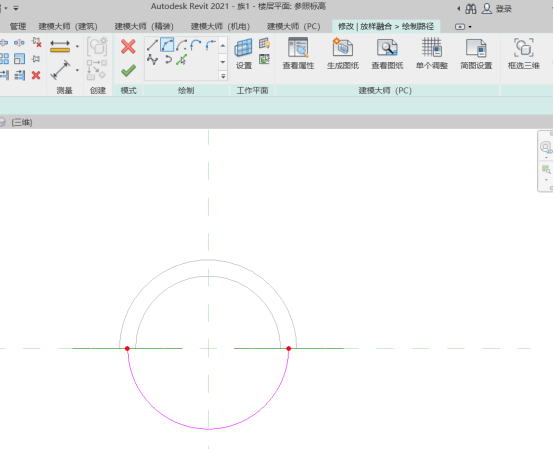Click the 框选三维 icon
Viewport: 554px width, 449px height.
pyautogui.click(x=524, y=47)
